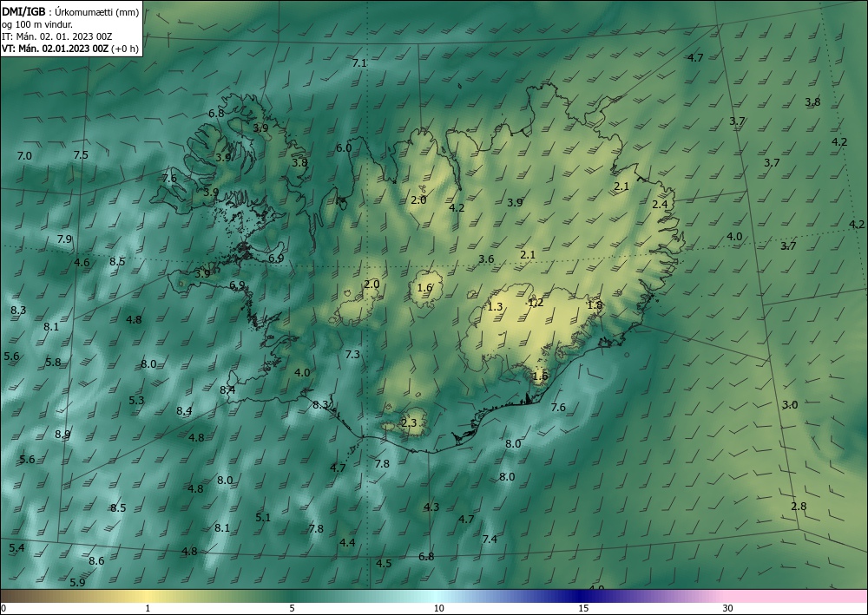Image resolution: width=868 pixels, height=615 pixels.
Task: Click the 10 label on the color scale
Action: pyautogui.click(x=438, y=608)
